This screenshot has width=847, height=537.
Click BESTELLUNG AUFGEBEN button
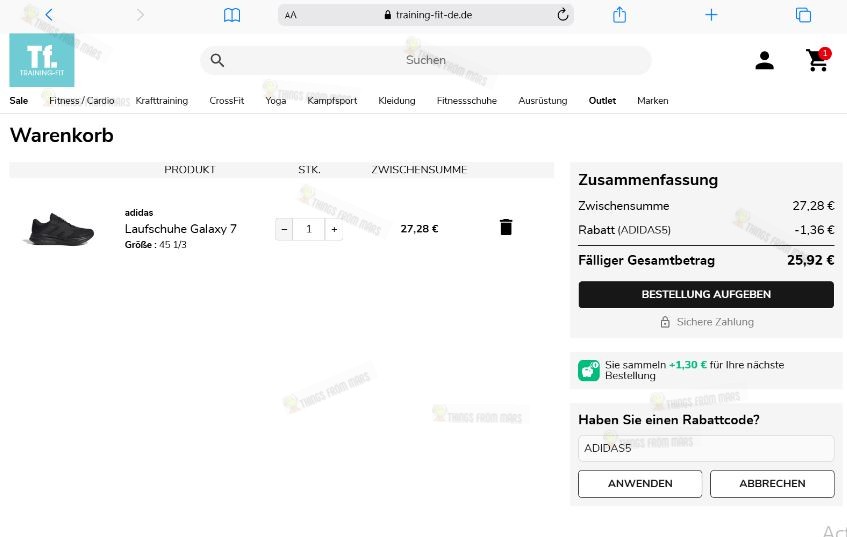pyautogui.click(x=706, y=294)
